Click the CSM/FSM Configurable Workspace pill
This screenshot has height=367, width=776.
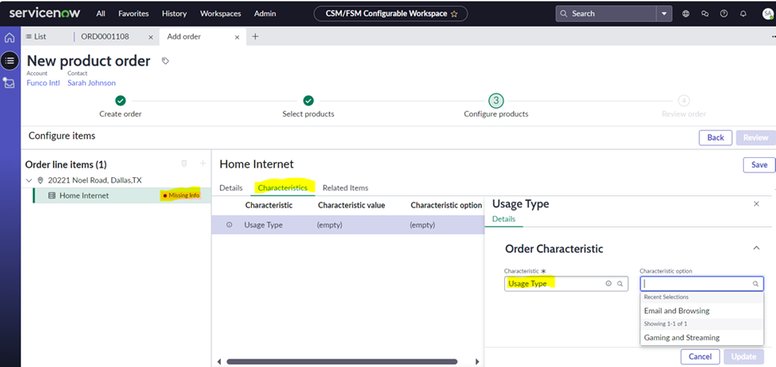tap(390, 14)
